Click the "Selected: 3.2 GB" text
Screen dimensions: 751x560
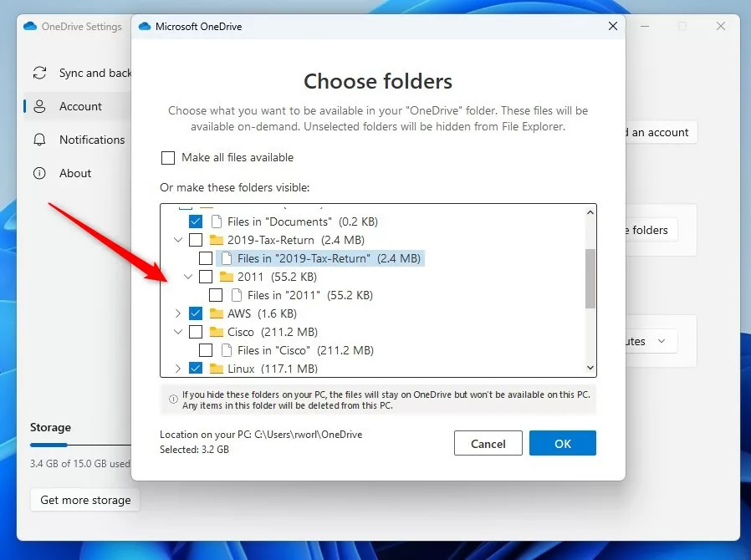tap(195, 450)
